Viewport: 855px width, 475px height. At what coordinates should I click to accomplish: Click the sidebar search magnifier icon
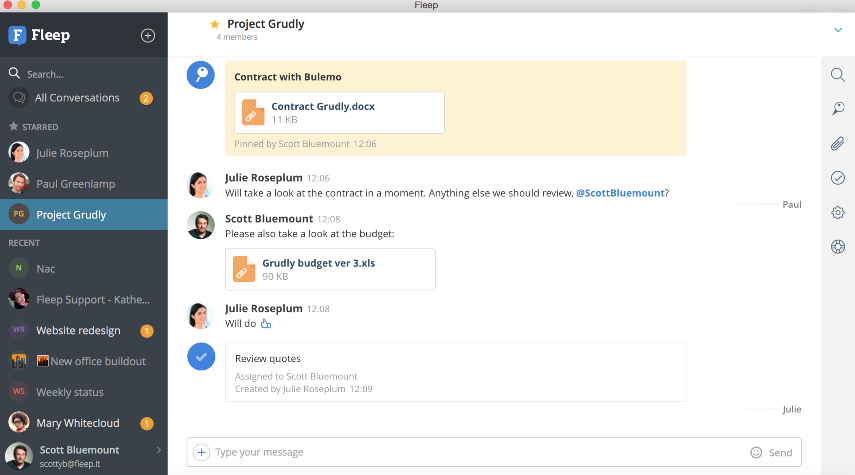pos(14,73)
